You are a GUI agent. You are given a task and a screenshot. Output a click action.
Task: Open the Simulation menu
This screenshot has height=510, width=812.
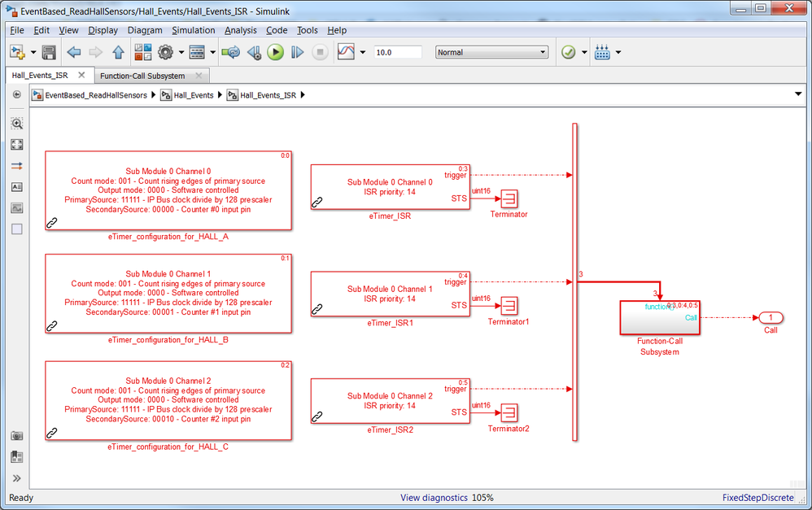193,30
